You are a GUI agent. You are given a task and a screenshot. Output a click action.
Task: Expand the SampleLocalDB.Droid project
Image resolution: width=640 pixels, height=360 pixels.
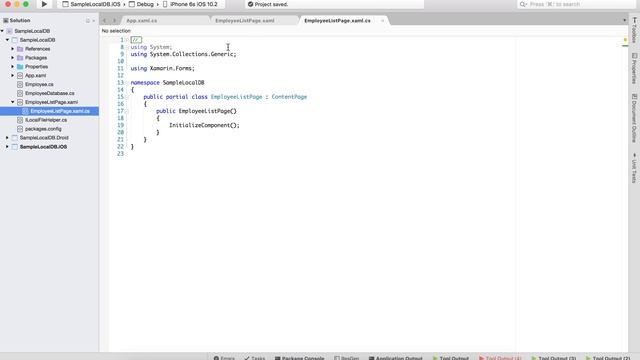(x=7, y=138)
